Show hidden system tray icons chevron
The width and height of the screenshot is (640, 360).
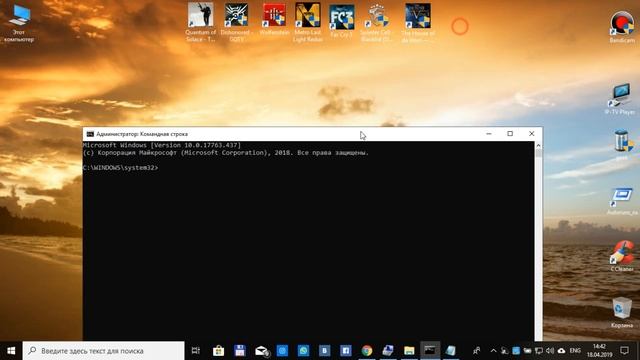click(493, 351)
